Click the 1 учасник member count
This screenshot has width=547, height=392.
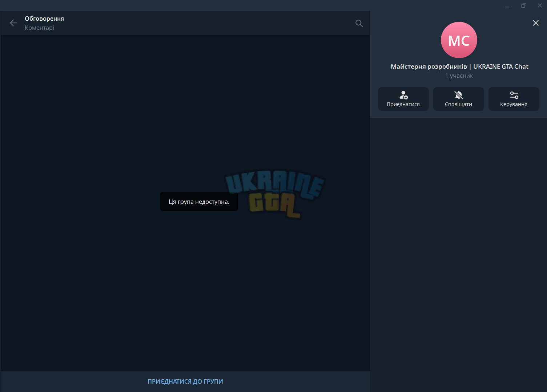(x=459, y=76)
